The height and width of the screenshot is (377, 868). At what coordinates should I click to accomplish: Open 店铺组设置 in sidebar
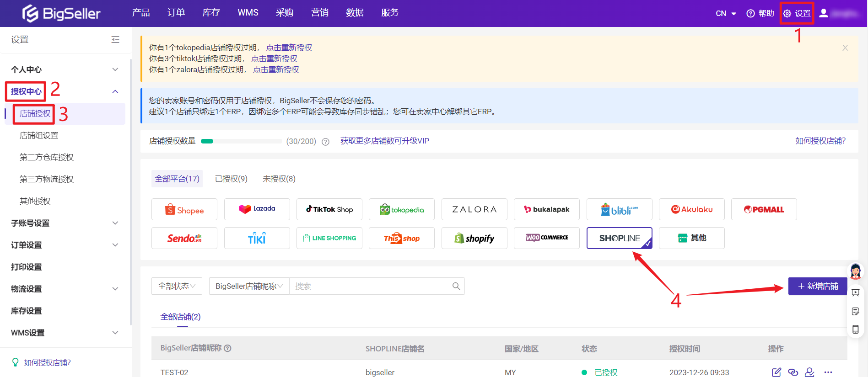tap(39, 135)
